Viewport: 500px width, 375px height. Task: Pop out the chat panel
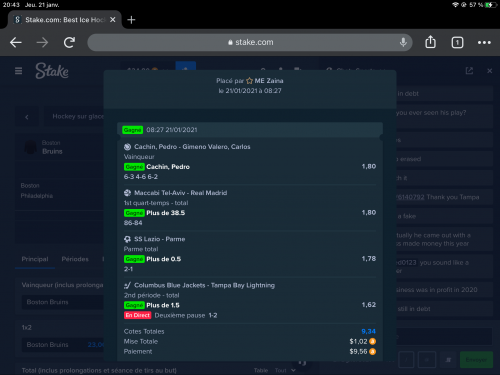coord(469,71)
